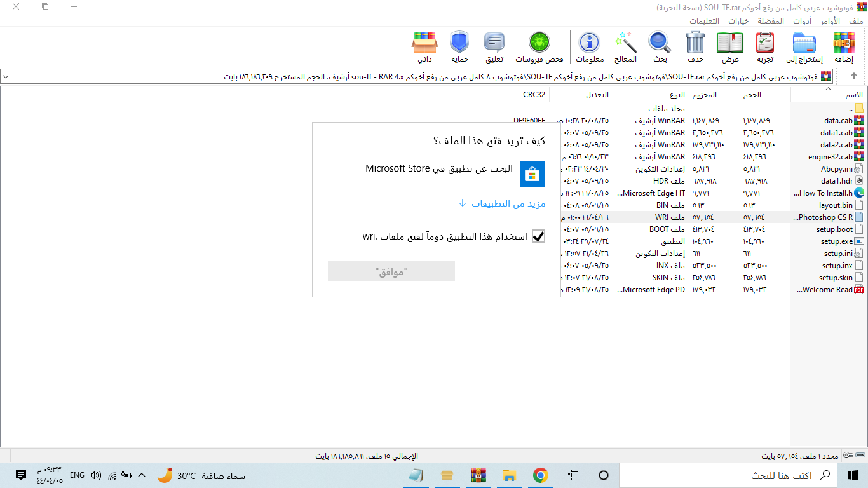This screenshot has height=488, width=868.
Task: Click the ENG language indicator
Action: 77,475
